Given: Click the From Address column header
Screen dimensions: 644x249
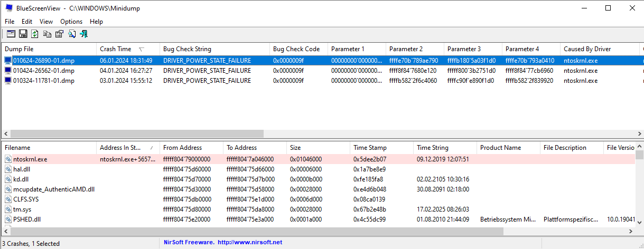Looking at the screenshot, I should pos(192,148).
